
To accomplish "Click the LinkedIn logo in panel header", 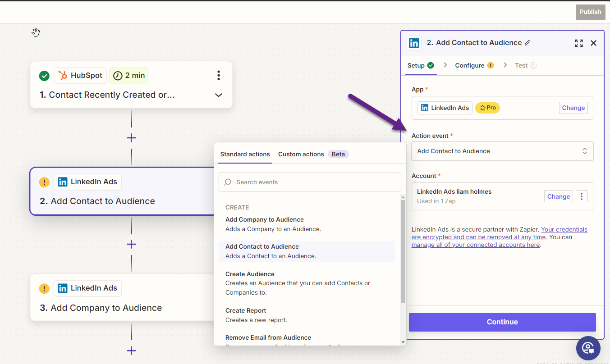I will (414, 43).
